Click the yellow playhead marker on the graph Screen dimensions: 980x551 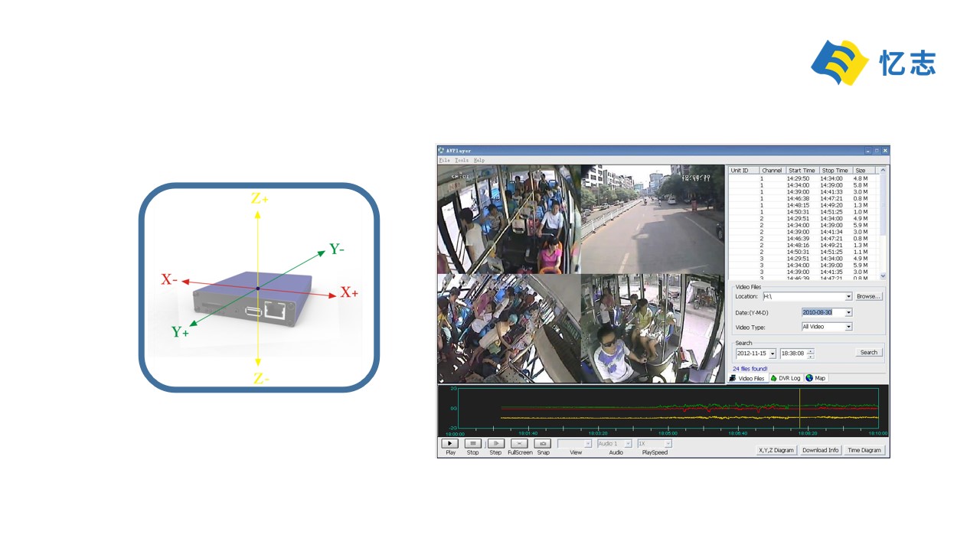click(x=799, y=409)
